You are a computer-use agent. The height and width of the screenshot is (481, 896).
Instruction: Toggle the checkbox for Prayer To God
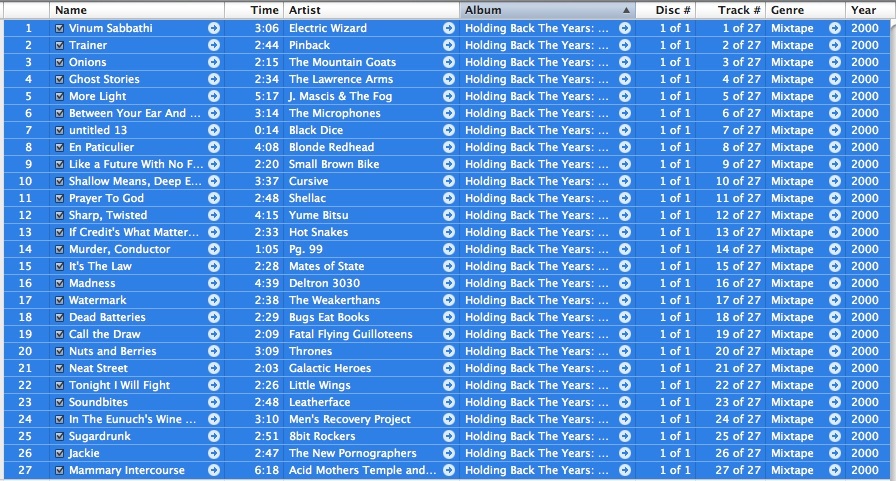(x=60, y=198)
